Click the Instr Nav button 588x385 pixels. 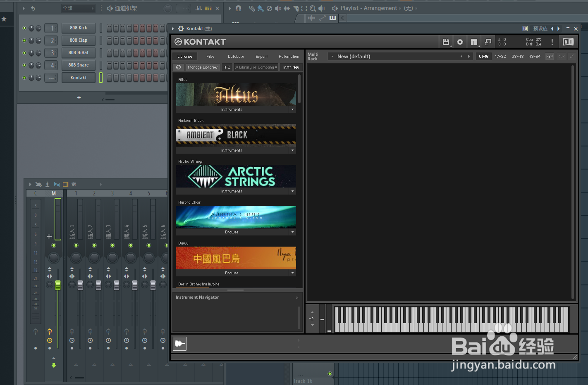[x=291, y=67]
